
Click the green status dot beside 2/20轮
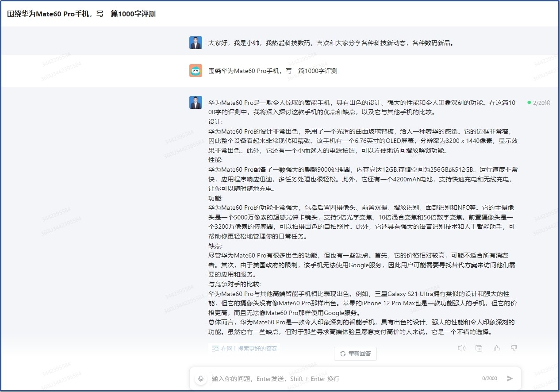pos(529,102)
